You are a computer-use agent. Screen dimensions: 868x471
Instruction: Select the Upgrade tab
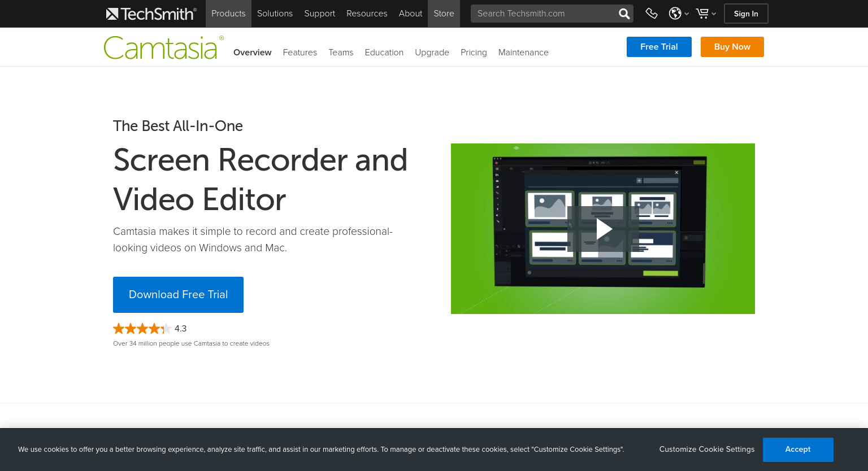pyautogui.click(x=432, y=53)
